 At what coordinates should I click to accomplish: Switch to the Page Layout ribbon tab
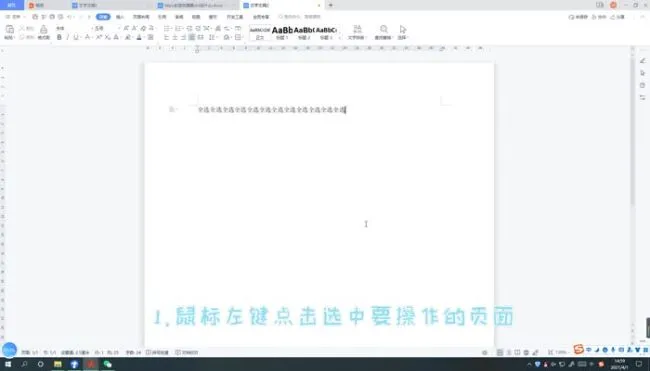coord(141,17)
